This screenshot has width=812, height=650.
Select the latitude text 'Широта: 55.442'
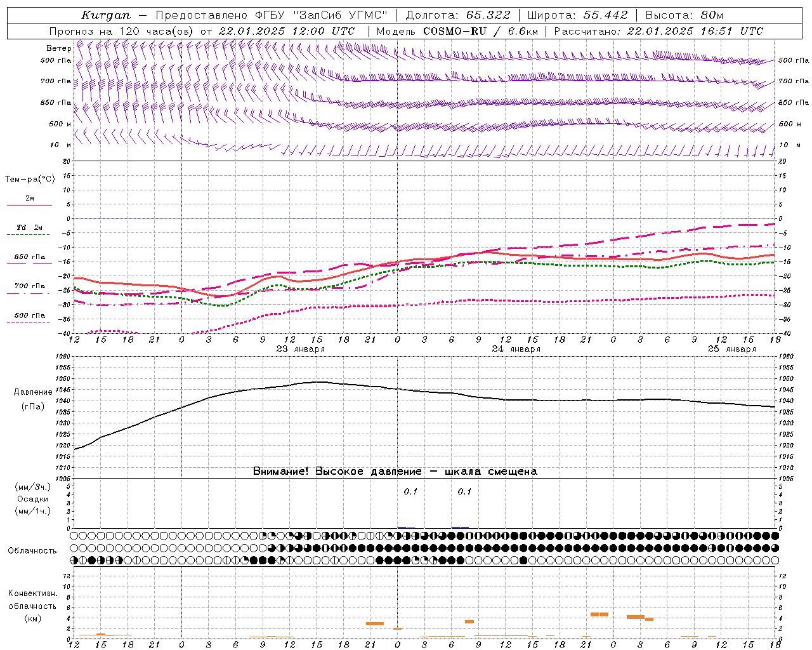click(x=578, y=15)
